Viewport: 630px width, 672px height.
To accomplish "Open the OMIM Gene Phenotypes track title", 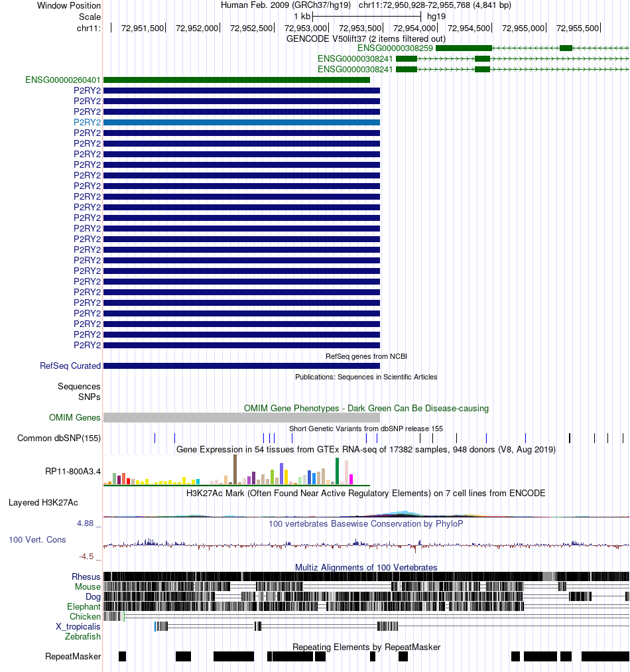I will pos(366,408).
